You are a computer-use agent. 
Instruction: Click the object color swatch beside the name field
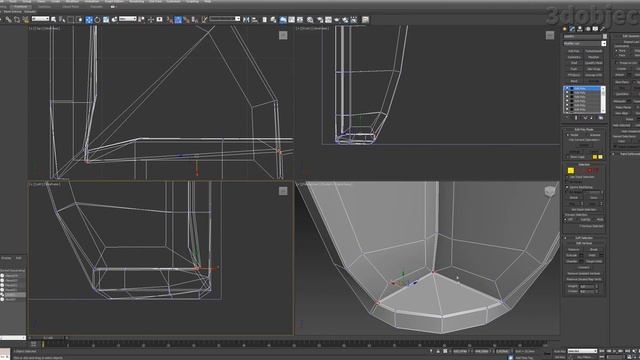(604, 36)
